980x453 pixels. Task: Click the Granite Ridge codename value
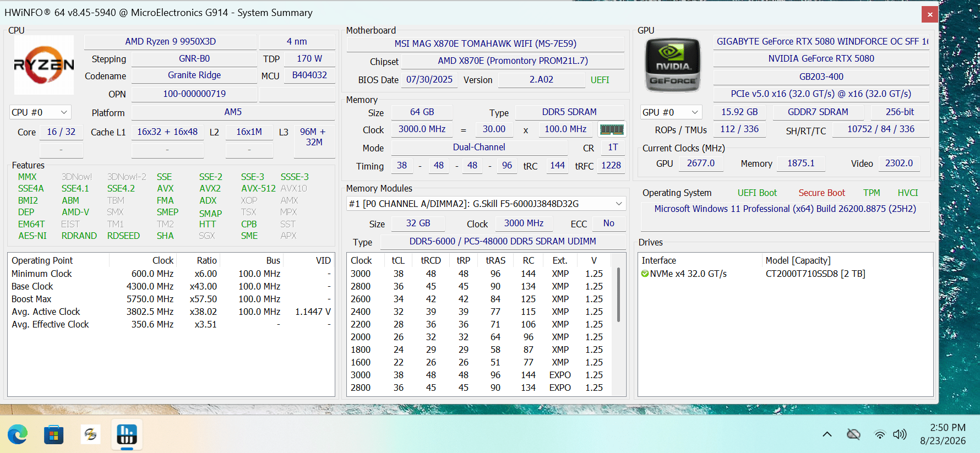point(194,75)
